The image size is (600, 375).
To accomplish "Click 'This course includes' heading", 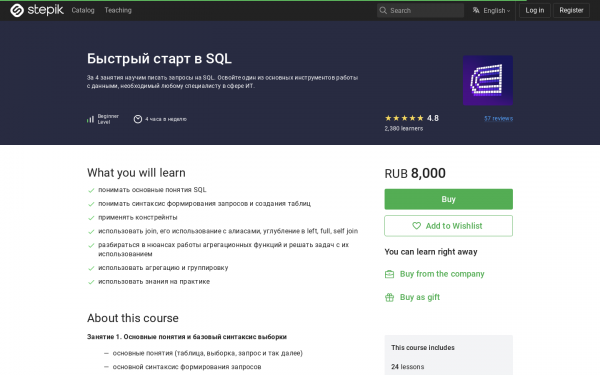I will pyautogui.click(x=423, y=347).
